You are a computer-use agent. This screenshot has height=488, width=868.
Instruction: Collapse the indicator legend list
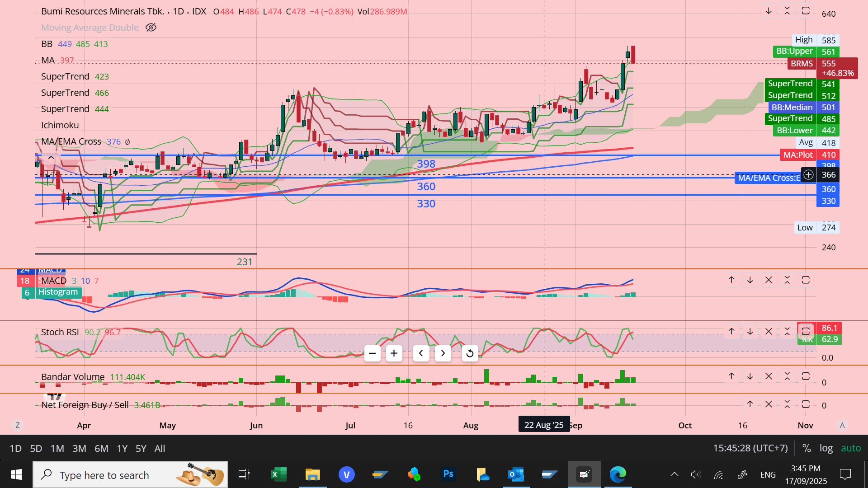51,158
